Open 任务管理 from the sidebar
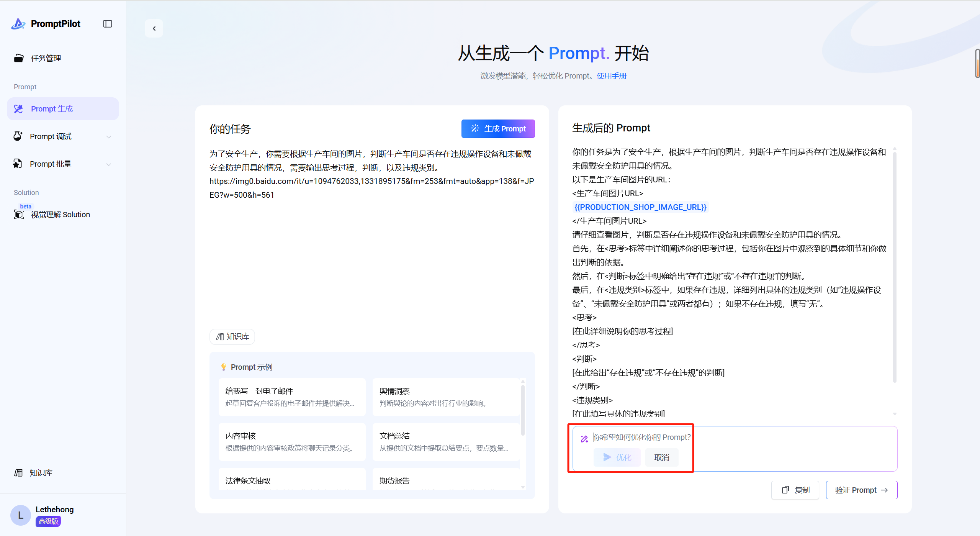This screenshot has width=980, height=536. coord(46,58)
